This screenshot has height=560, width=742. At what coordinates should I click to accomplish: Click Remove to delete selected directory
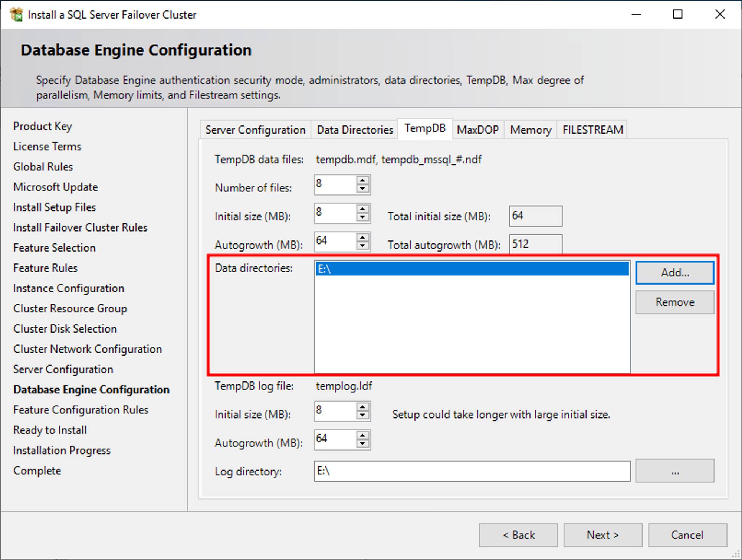point(674,302)
